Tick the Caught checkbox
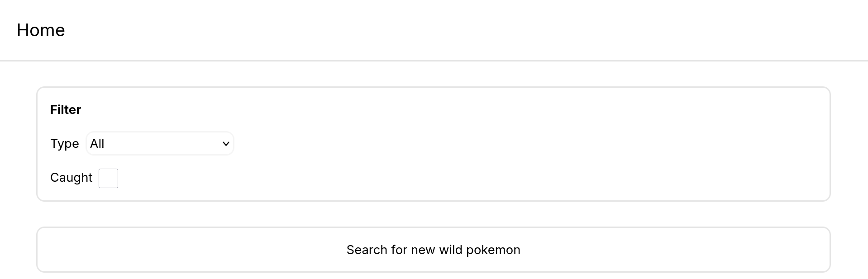The height and width of the screenshot is (279, 868). pyautogui.click(x=109, y=178)
